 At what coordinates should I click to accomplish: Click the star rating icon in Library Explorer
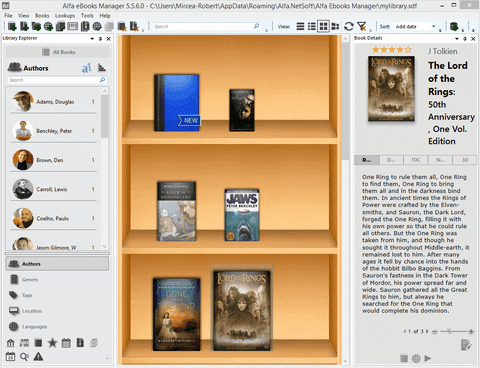click(52, 343)
